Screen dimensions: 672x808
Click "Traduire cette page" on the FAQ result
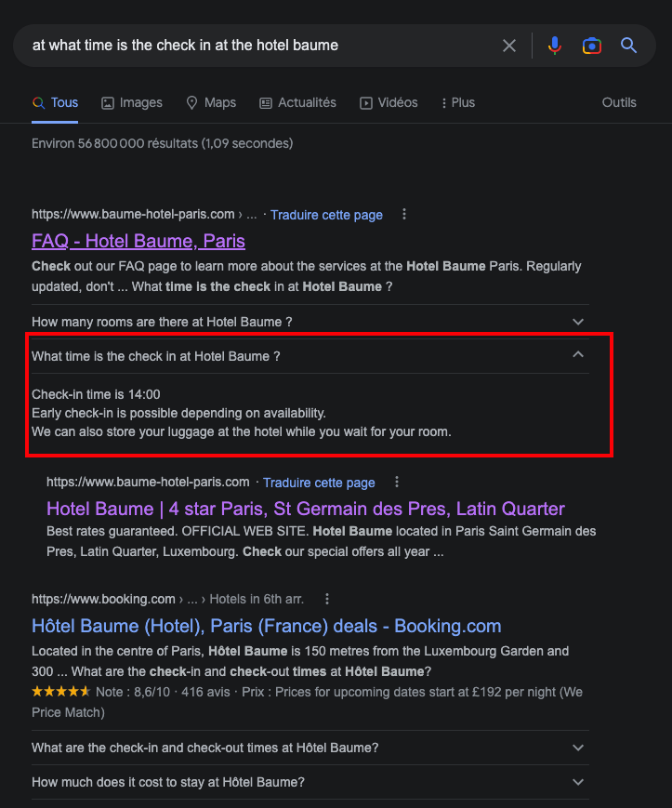pyautogui.click(x=326, y=213)
